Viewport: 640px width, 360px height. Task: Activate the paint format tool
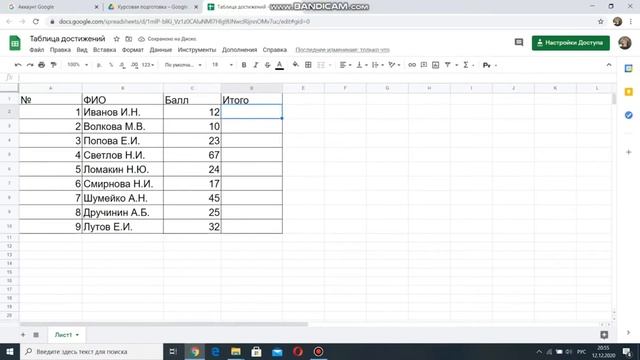click(x=53, y=65)
